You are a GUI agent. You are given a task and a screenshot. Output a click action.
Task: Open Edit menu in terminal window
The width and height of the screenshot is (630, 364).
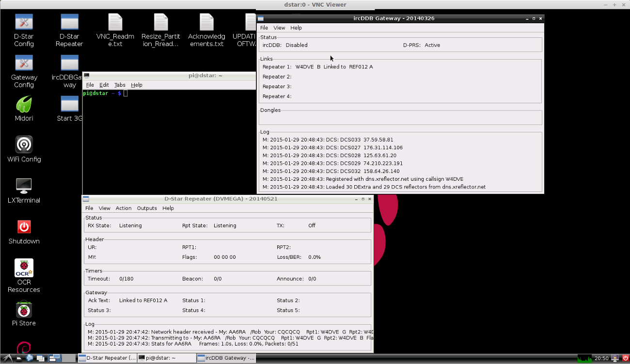(x=104, y=85)
